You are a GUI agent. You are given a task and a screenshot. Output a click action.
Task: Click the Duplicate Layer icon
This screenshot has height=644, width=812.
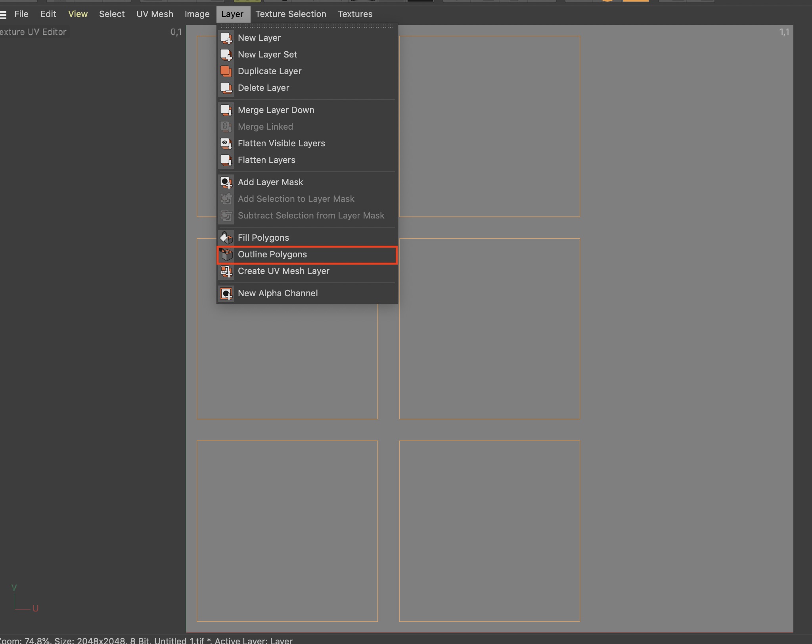click(226, 71)
